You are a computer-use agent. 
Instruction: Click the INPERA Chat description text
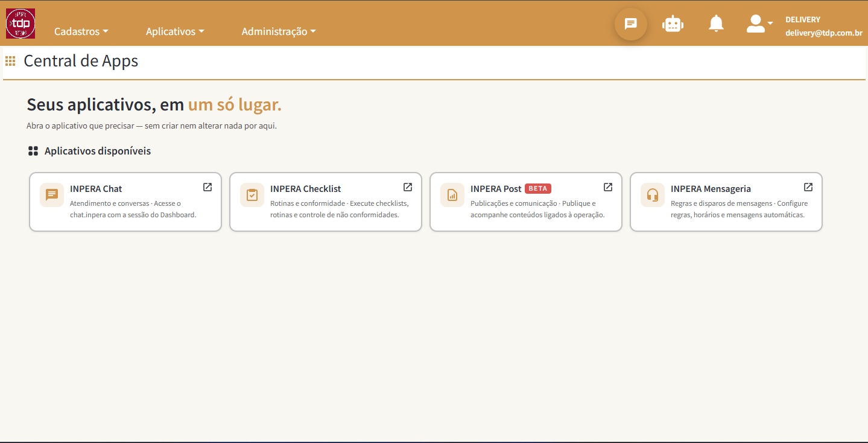(133, 209)
